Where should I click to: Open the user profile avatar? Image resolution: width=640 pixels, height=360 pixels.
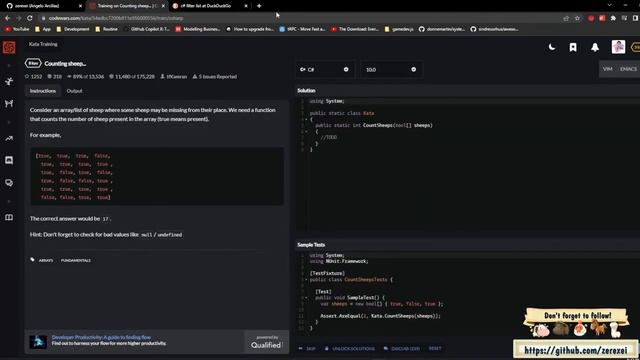pos(618,47)
